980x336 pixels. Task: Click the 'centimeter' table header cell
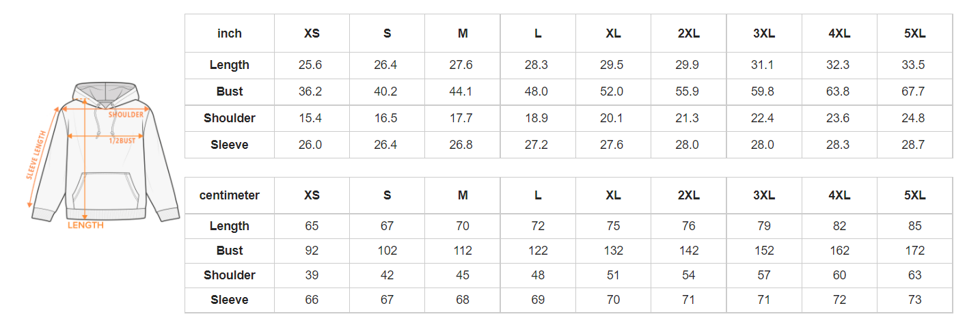tap(230, 195)
